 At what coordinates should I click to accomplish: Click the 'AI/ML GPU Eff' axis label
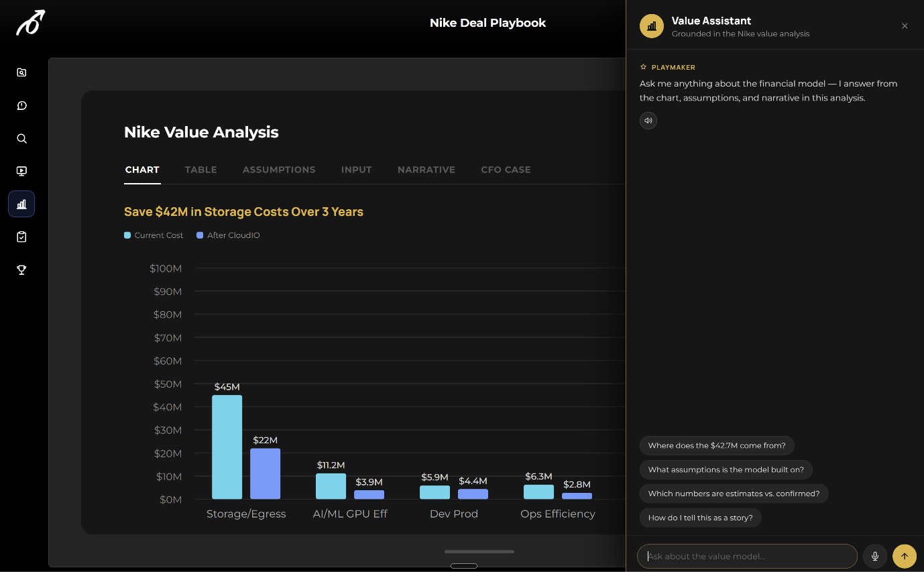[x=350, y=514]
